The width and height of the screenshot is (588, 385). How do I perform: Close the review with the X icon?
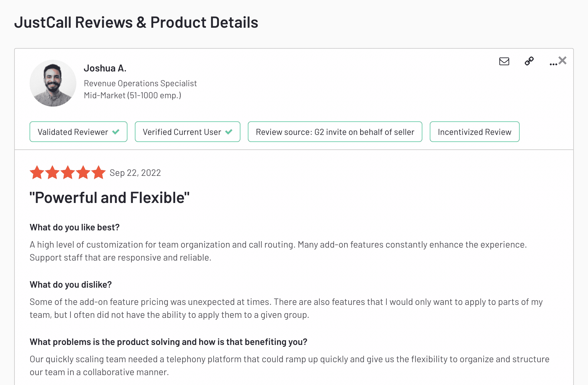click(562, 60)
